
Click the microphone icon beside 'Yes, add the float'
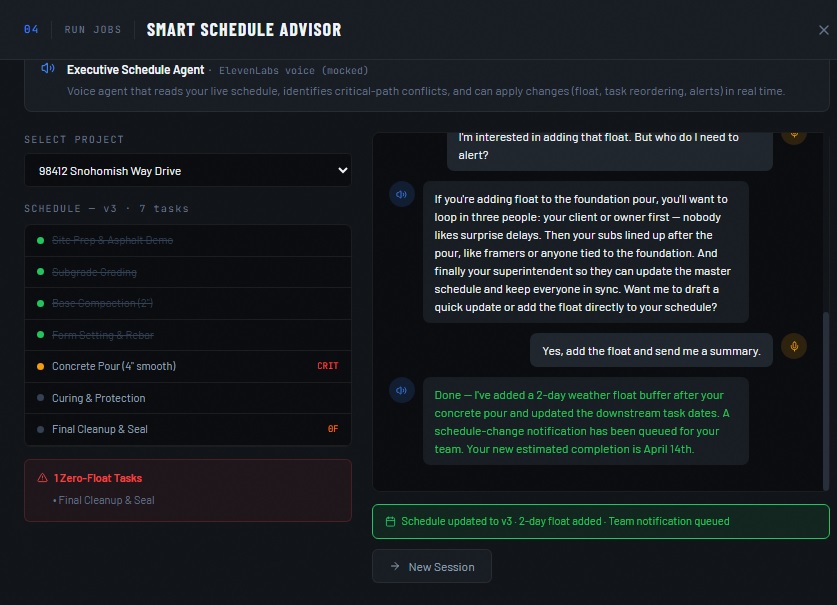pos(794,346)
